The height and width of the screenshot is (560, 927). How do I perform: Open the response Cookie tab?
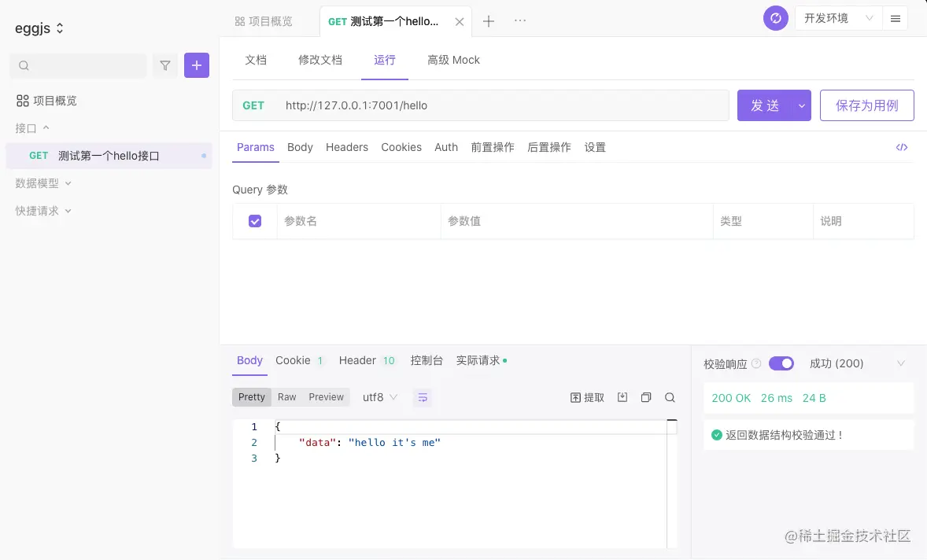click(x=299, y=360)
